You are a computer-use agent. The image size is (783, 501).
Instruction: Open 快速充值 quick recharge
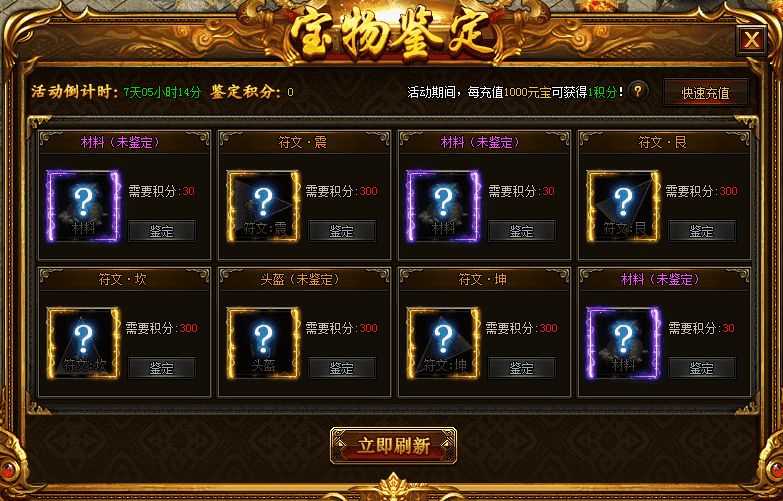coord(706,92)
